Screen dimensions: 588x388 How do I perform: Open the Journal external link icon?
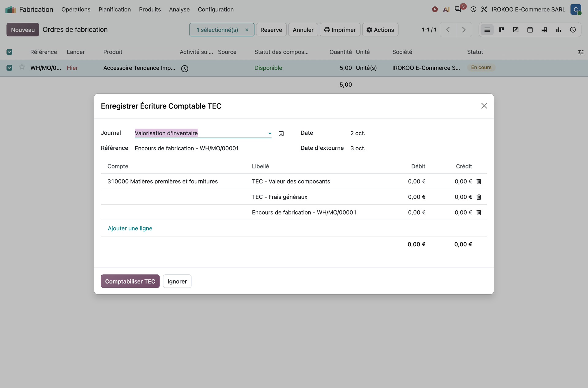coord(281,134)
